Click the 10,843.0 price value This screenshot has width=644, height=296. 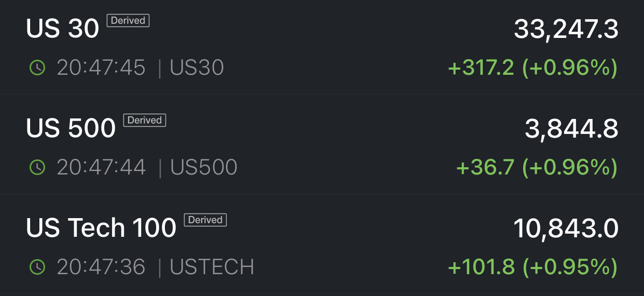[x=566, y=228]
